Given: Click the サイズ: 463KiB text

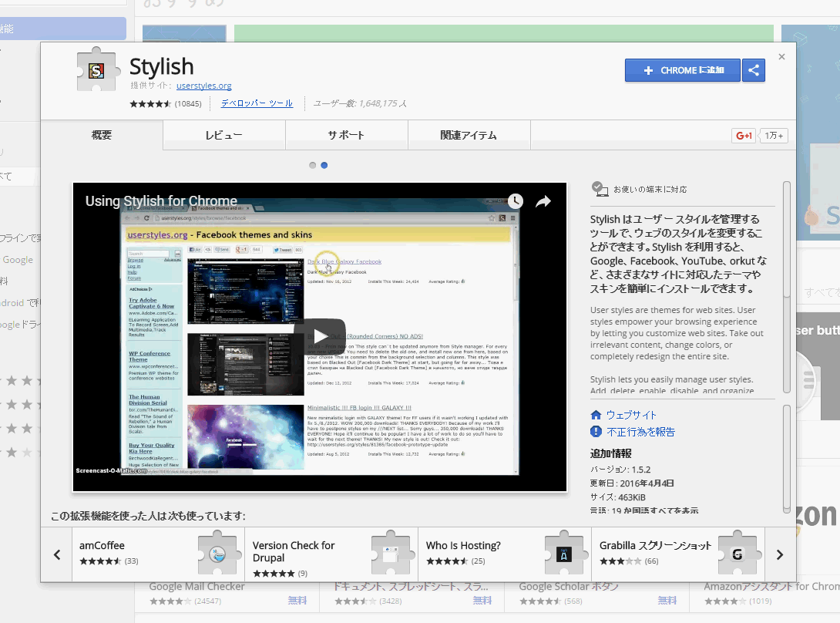Looking at the screenshot, I should (x=618, y=497).
